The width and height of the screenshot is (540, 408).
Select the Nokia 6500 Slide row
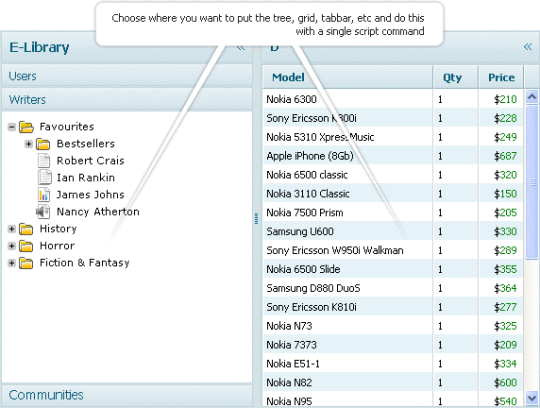[393, 269]
